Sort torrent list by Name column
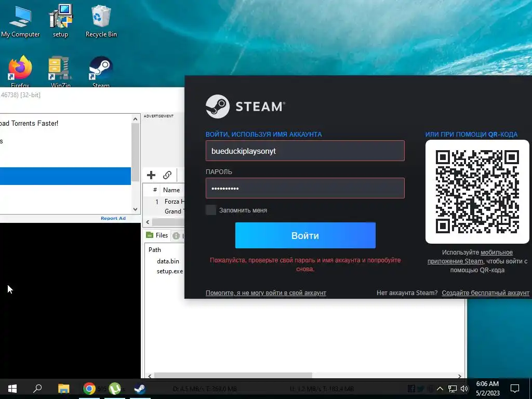Screen dimensions: 532x399 pos(171,190)
